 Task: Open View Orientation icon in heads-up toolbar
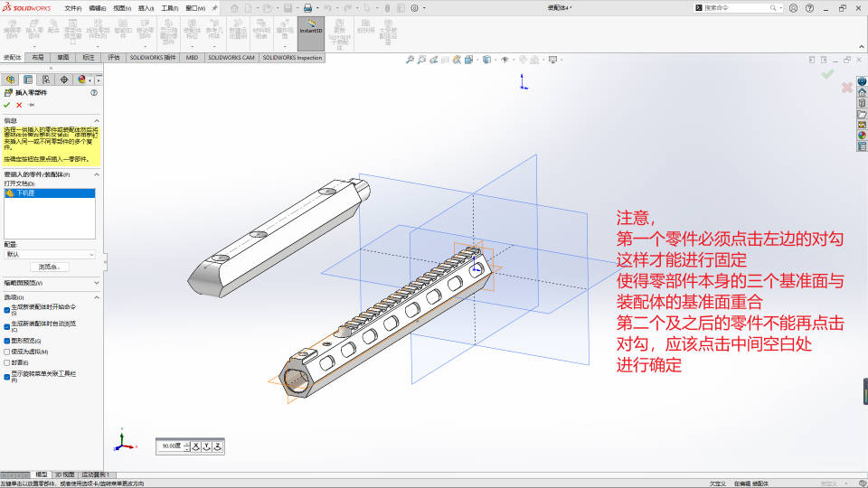coord(468,60)
